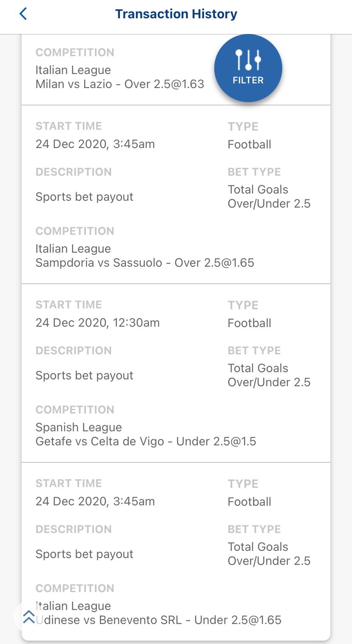
Task: Tap the filter sliders icon
Action: click(248, 60)
